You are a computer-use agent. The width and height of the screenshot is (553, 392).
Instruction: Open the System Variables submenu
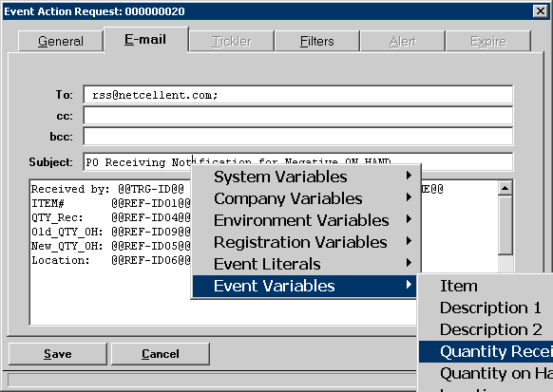(304, 177)
